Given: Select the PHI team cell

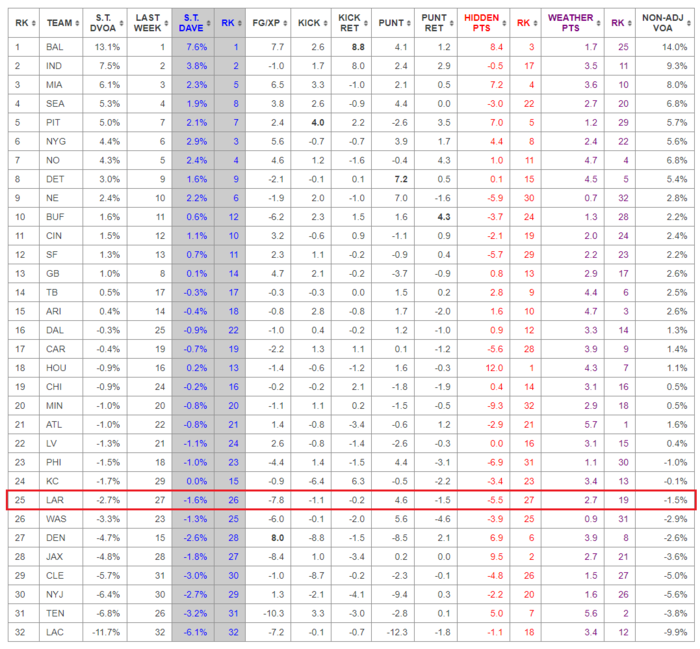Looking at the screenshot, I should tap(61, 462).
